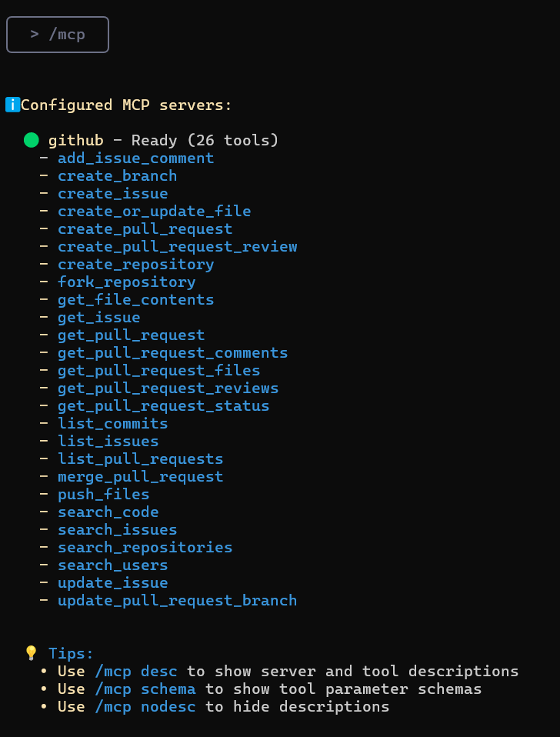560x737 pixels.
Task: Click the lightbulb Tips icon
Action: [31, 653]
